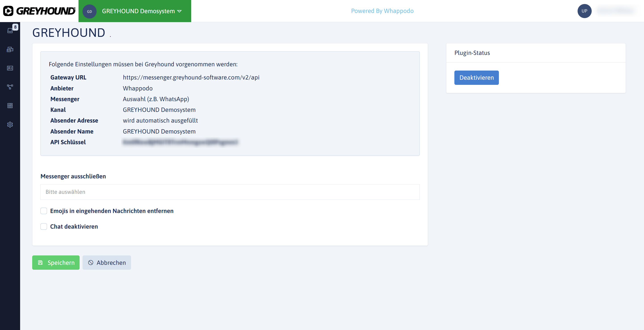The width and height of the screenshot is (644, 330).
Task: Click the Speichern button
Action: coord(56,263)
